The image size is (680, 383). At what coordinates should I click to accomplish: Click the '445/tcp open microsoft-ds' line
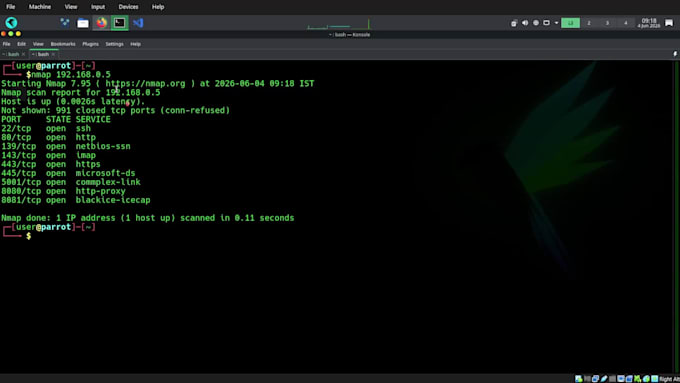coord(68,173)
